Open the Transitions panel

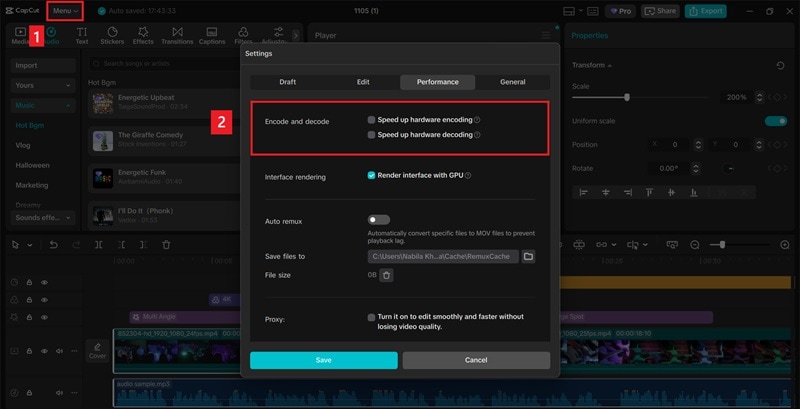point(177,36)
